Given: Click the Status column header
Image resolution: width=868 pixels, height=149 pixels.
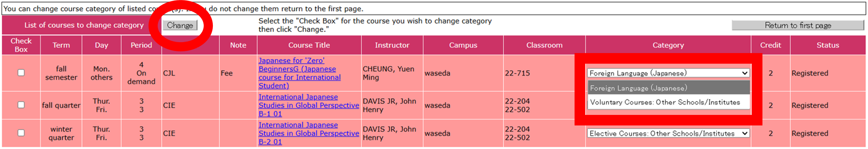Looking at the screenshot, I should pos(828,45).
